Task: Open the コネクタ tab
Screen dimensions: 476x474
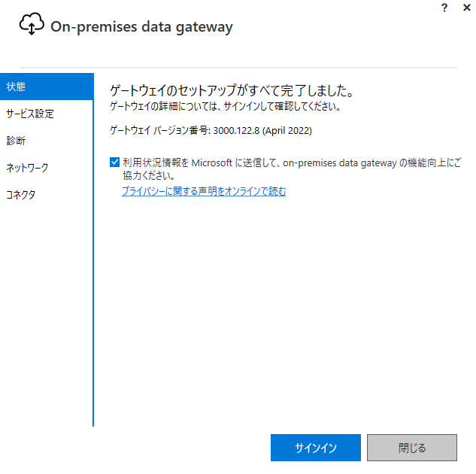Action: [47, 195]
